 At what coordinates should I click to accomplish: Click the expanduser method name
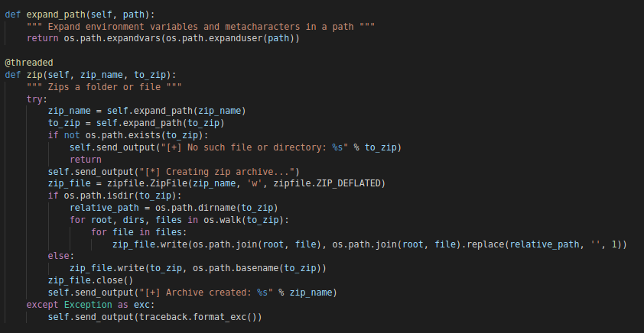point(236,38)
